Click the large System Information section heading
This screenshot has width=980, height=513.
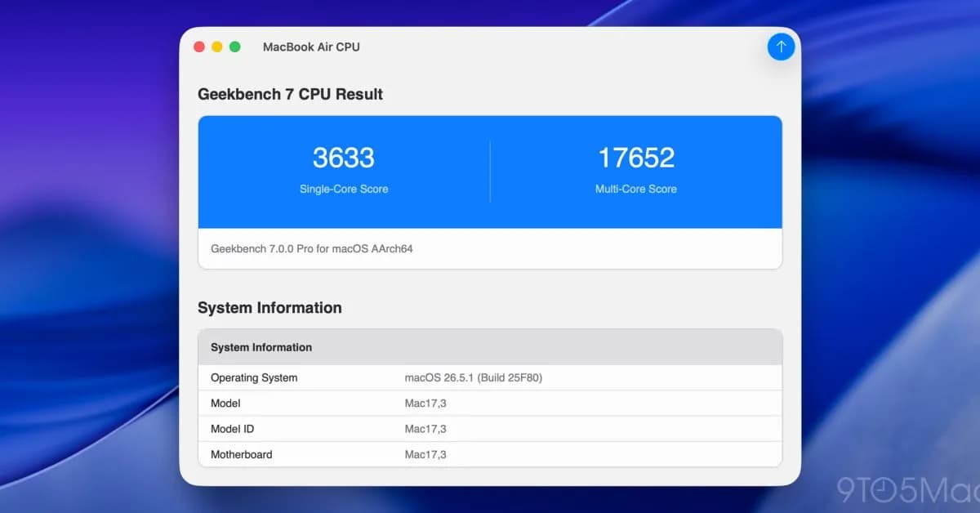(x=269, y=308)
